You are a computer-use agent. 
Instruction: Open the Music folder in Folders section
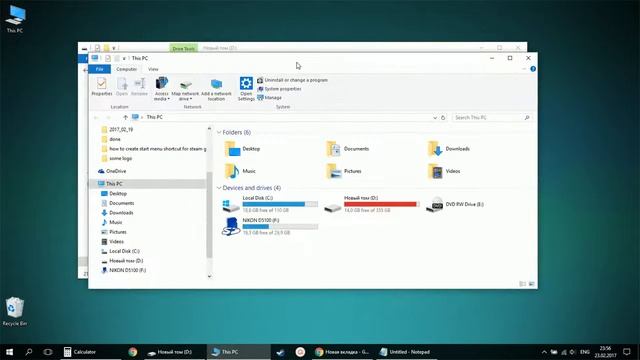click(240, 171)
